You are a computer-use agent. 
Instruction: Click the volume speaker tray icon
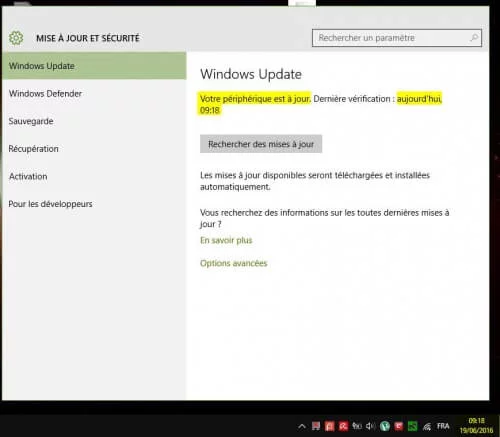pyautogui.click(x=371, y=426)
